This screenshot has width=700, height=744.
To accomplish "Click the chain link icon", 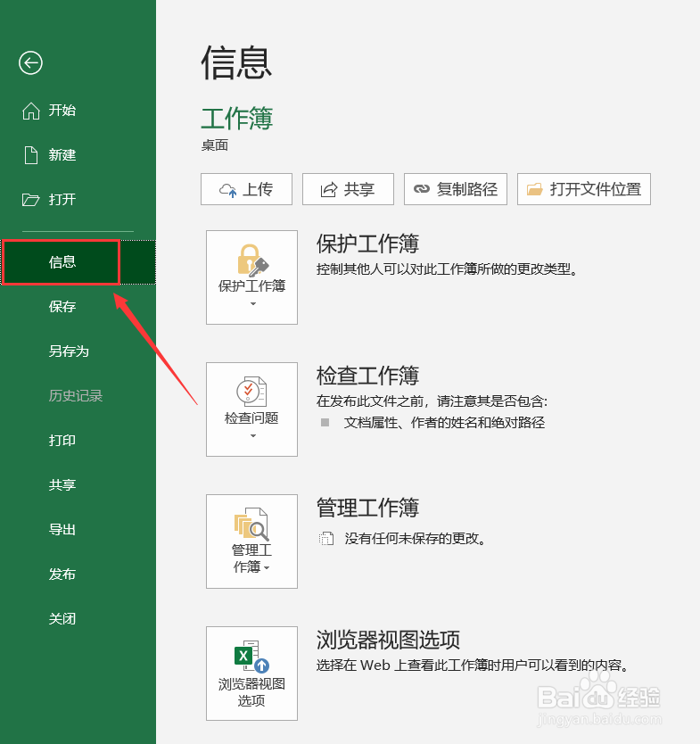I will pyautogui.click(x=422, y=189).
